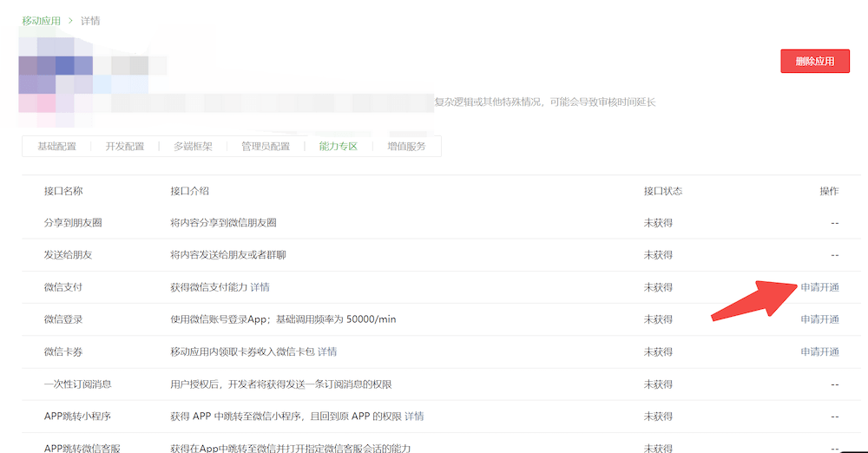Go to the 管理员配置 tab

[x=266, y=147]
